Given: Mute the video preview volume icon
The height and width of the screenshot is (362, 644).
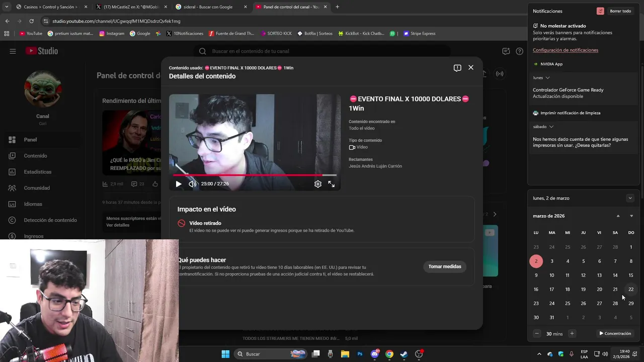Looking at the screenshot, I should 192,184.
